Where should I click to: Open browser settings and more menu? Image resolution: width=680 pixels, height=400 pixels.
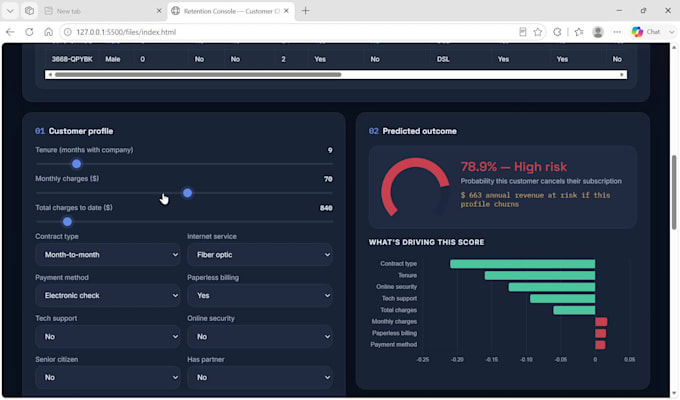617,32
